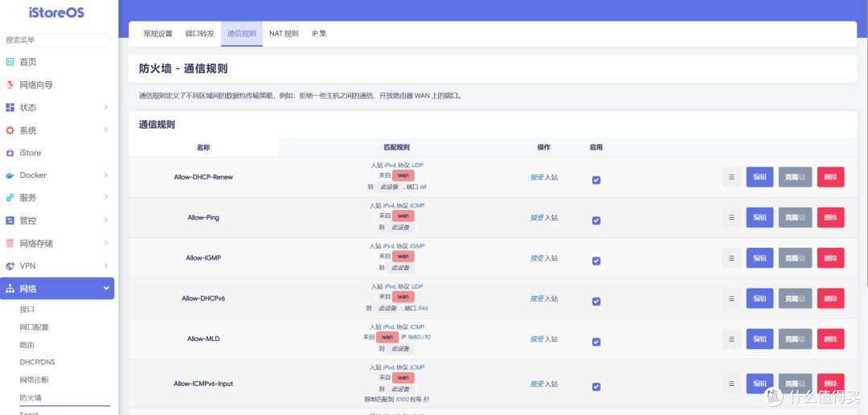Toggle the Allow-MLD enable checkbox
The image size is (868, 415).
point(596,342)
